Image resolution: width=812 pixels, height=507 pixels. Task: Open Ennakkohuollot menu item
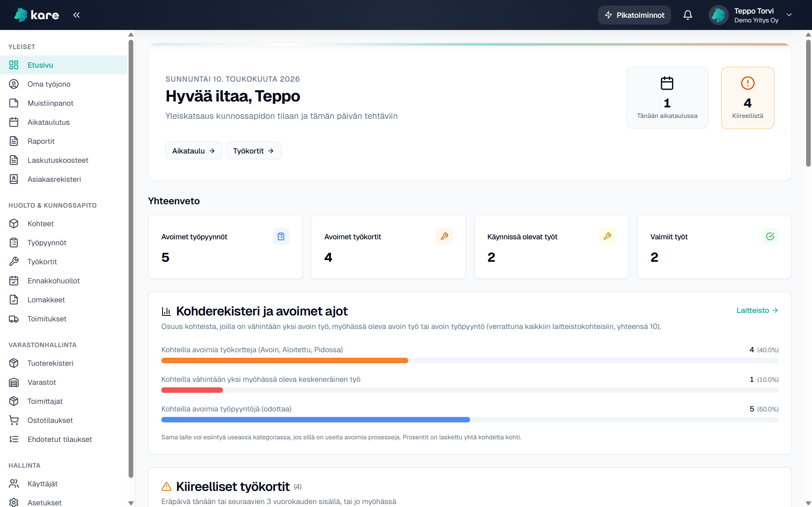click(63, 280)
